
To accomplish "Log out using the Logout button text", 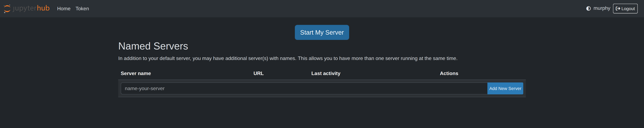I will coord(628,9).
